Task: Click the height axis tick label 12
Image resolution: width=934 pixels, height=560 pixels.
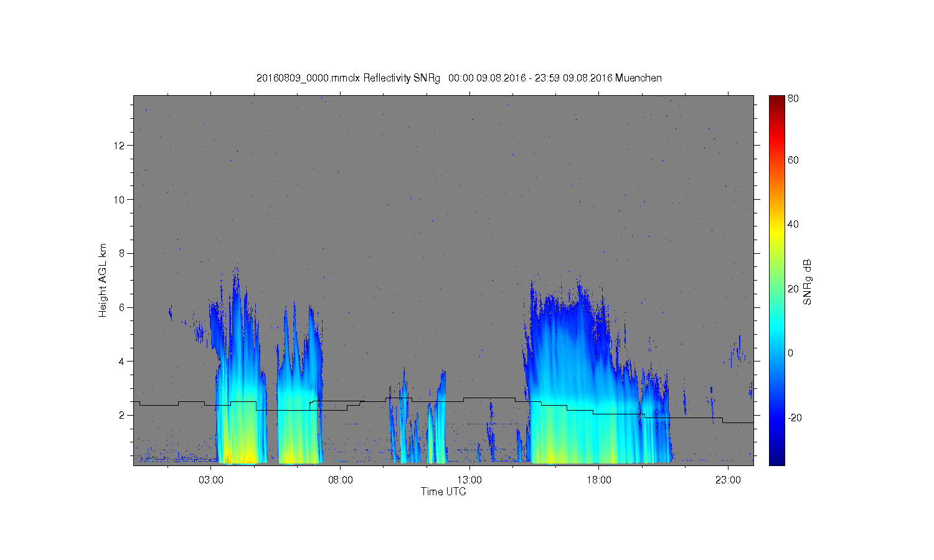Action: pyautogui.click(x=120, y=146)
